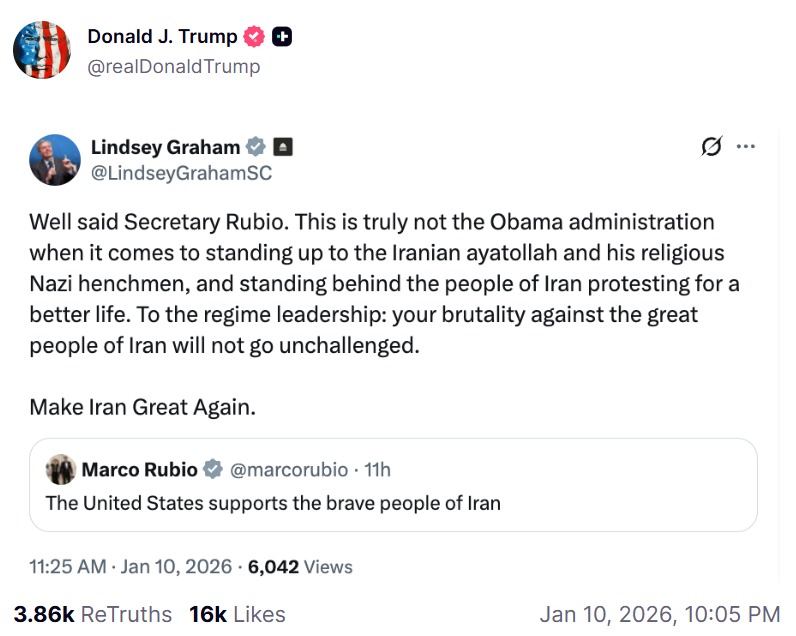The image size is (796, 636).
Task: Open the three-dot more options menu
Action: tap(745, 147)
